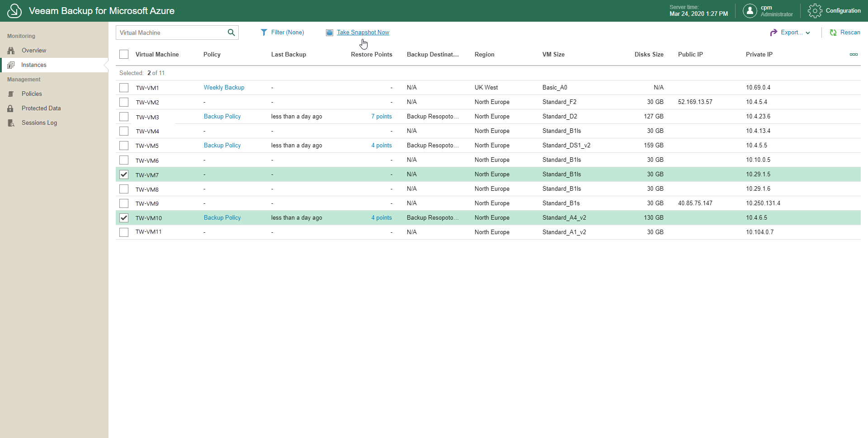Click the Sessions Log icon
Image resolution: width=868 pixels, height=438 pixels.
(11, 123)
